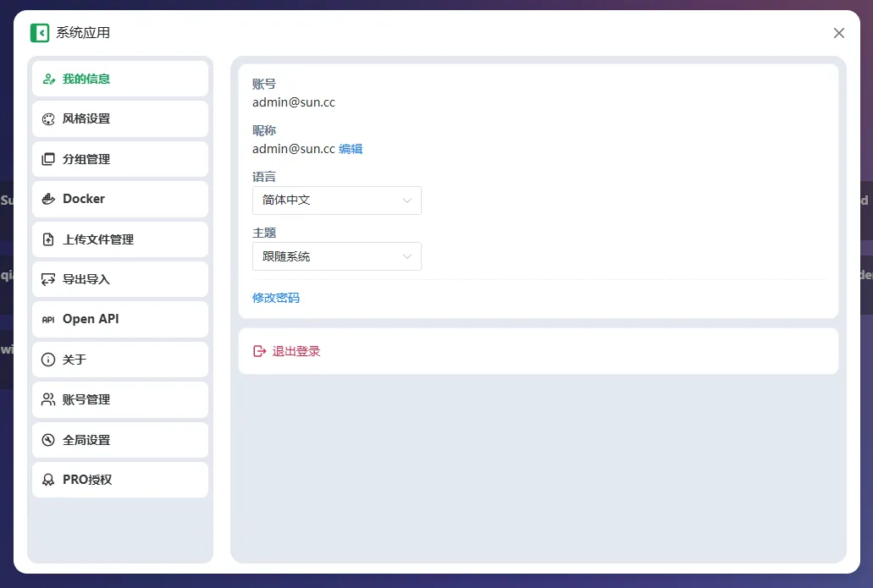The height and width of the screenshot is (588, 873).
Task: Click the 编辑 link next to nickname
Action: 352,148
